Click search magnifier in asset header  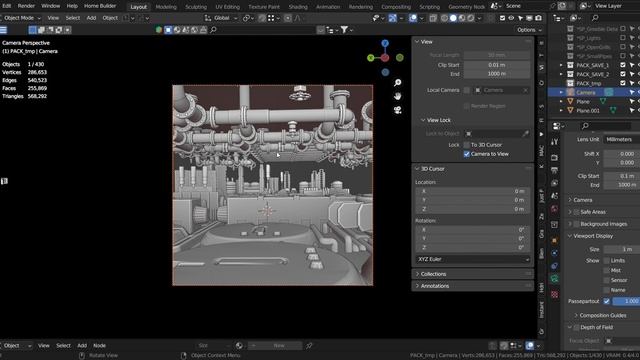pyautogui.click(x=213, y=30)
